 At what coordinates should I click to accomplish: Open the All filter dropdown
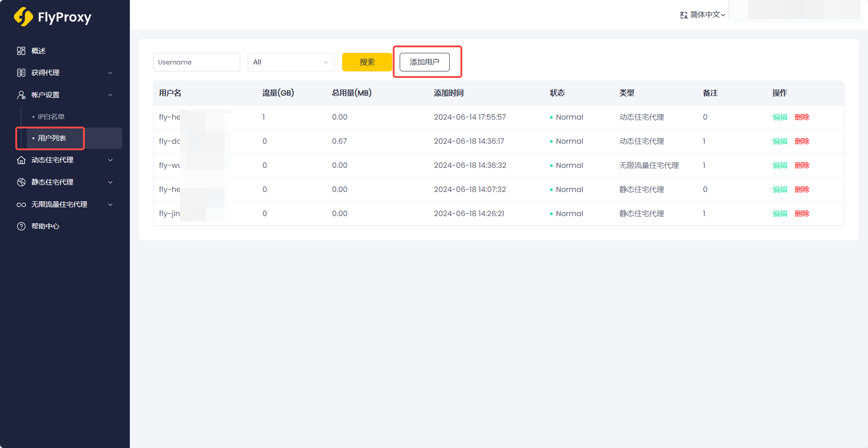click(291, 62)
